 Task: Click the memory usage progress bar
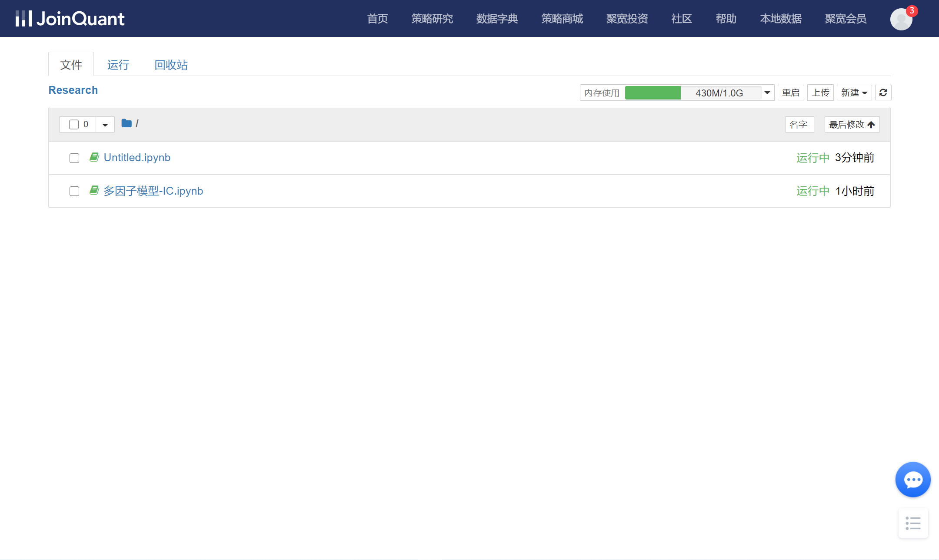click(x=652, y=93)
